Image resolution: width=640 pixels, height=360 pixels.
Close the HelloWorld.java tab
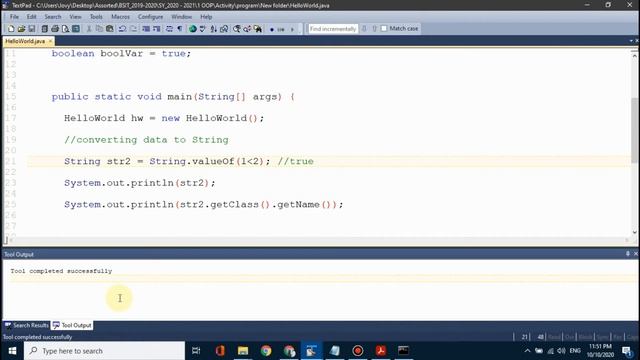point(51,41)
